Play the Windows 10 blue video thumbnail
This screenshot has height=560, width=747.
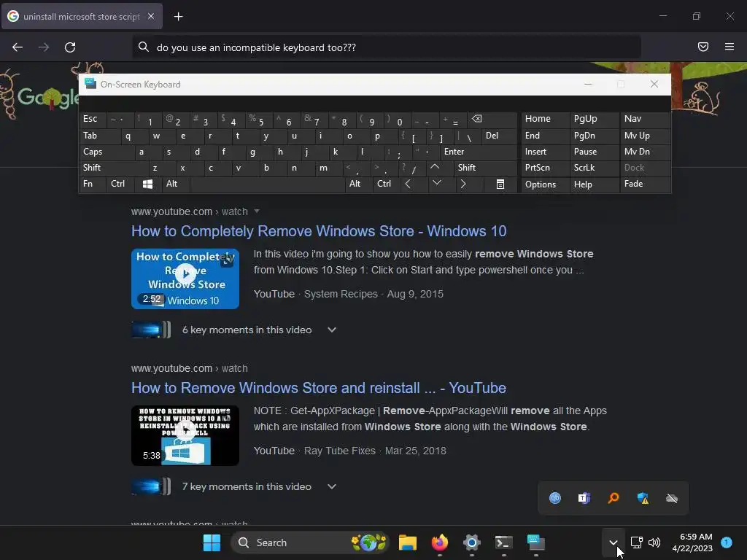pyautogui.click(x=185, y=279)
